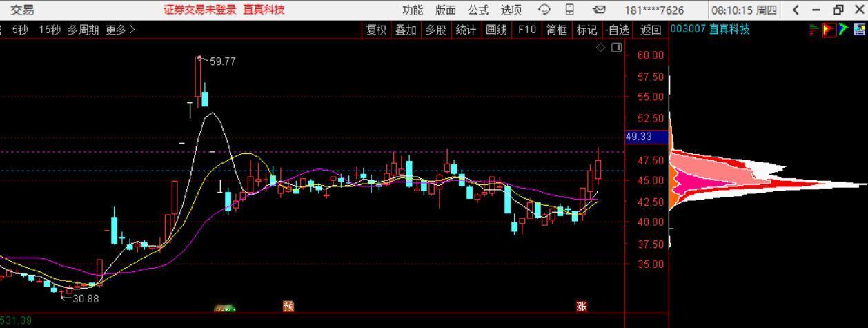Viewport: 868px width, 328px height.
Task: Open the 版面 layout menu
Action: (446, 10)
